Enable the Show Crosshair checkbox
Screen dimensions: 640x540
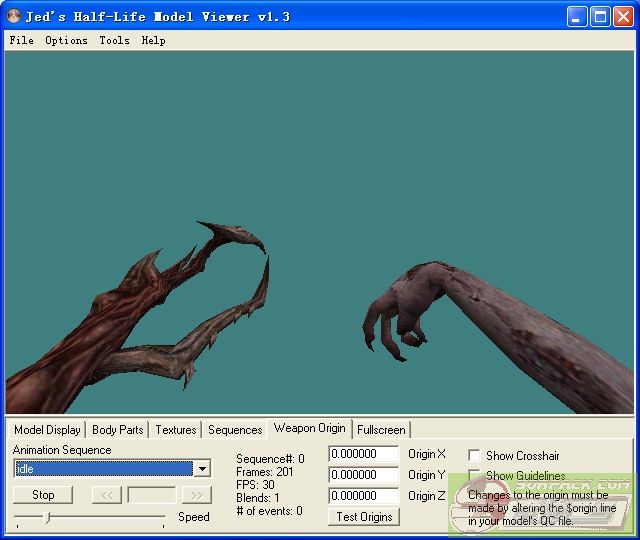(475, 456)
